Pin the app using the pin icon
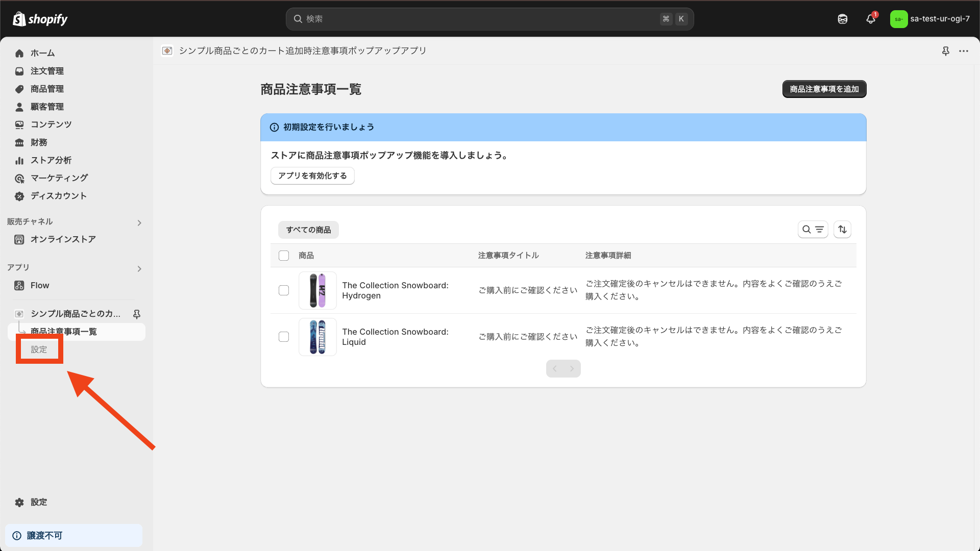This screenshot has width=980, height=551. [946, 51]
